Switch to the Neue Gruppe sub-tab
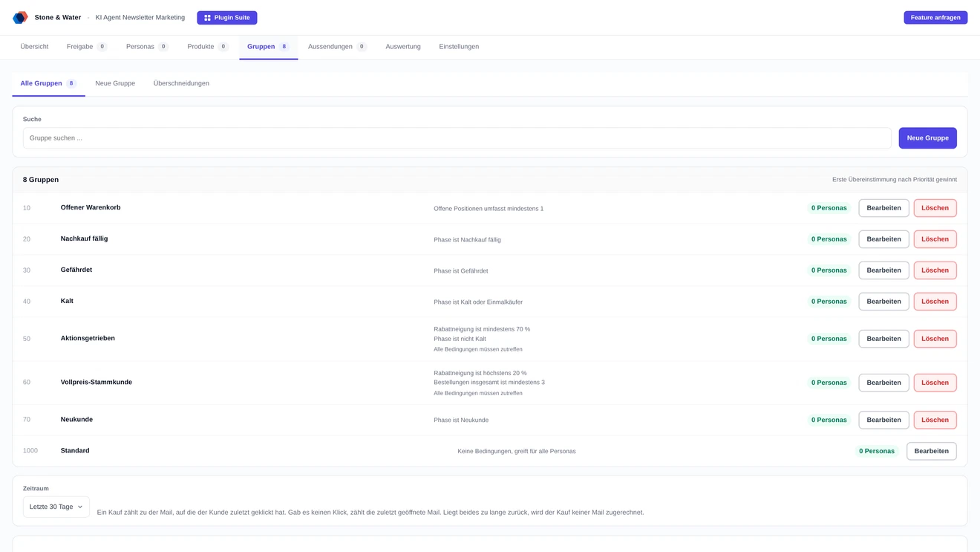The width and height of the screenshot is (980, 552). click(x=115, y=84)
